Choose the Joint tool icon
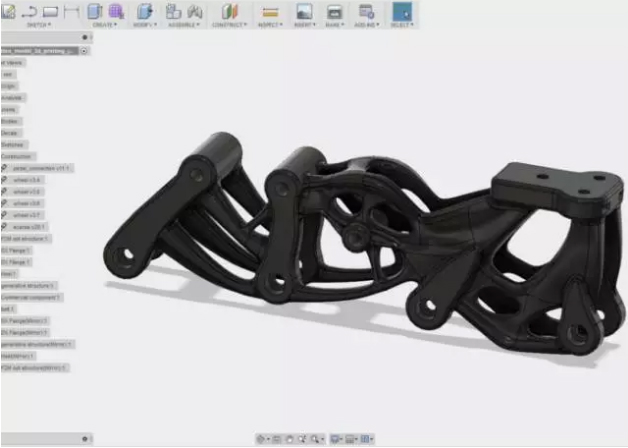 point(194,11)
